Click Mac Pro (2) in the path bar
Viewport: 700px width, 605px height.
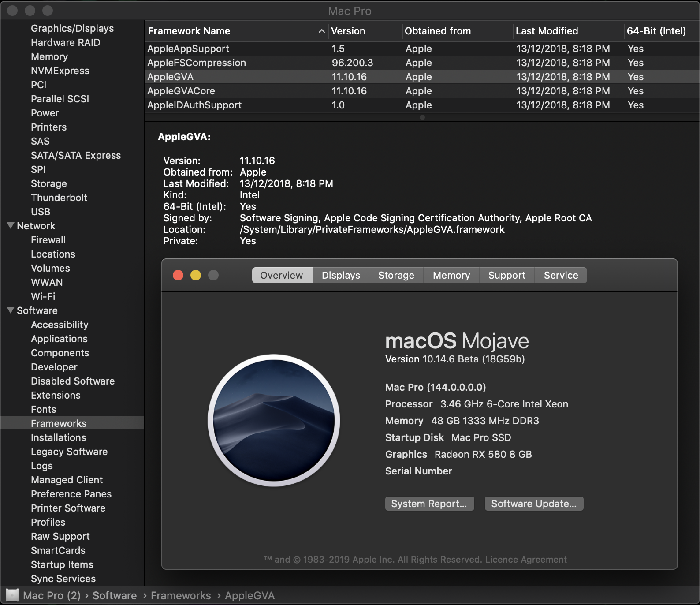click(x=52, y=596)
